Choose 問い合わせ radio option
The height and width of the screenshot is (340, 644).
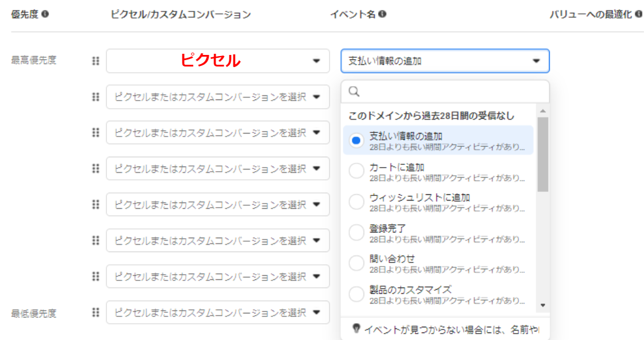[x=356, y=263]
